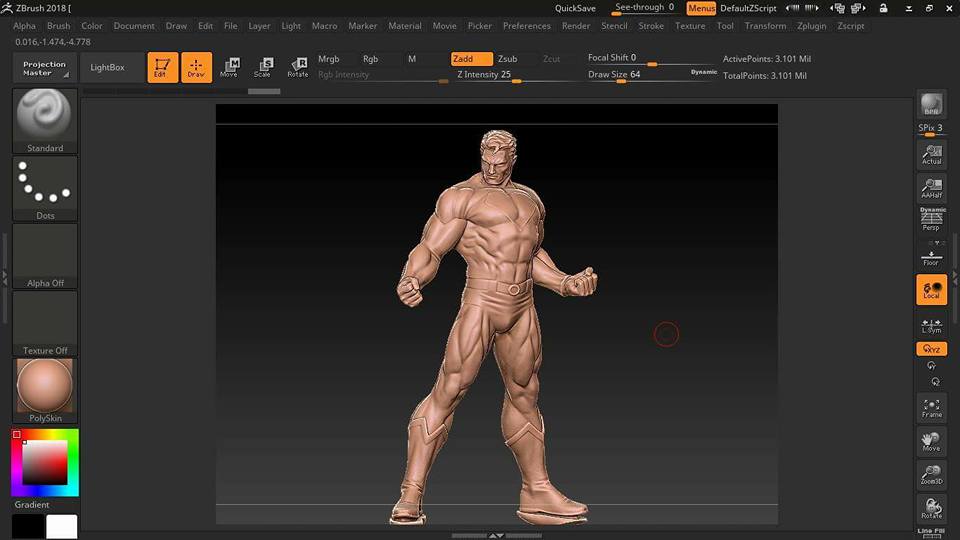Toggle the Floor grid
Image resolution: width=960 pixels, height=540 pixels.
coord(932,256)
